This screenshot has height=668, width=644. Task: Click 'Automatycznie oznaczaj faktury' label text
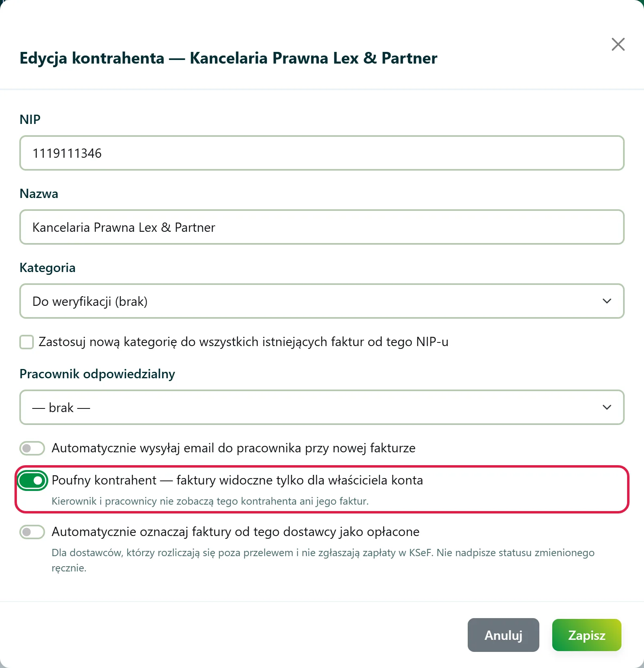coord(235,532)
